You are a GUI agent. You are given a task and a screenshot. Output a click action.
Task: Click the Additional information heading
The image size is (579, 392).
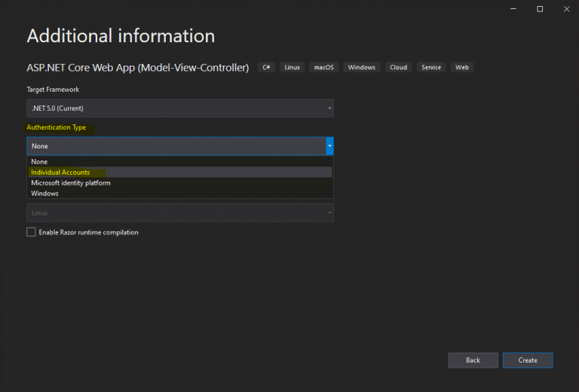(x=121, y=35)
